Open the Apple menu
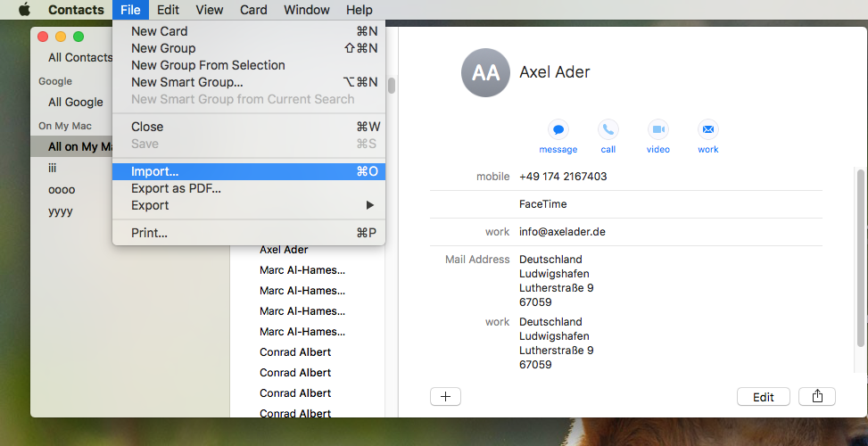This screenshot has width=868, height=446. click(24, 10)
